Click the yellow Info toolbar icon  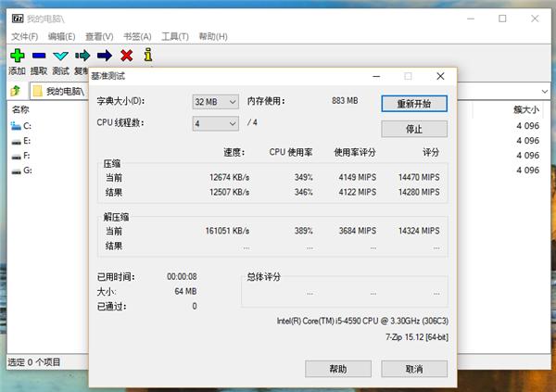pos(147,56)
